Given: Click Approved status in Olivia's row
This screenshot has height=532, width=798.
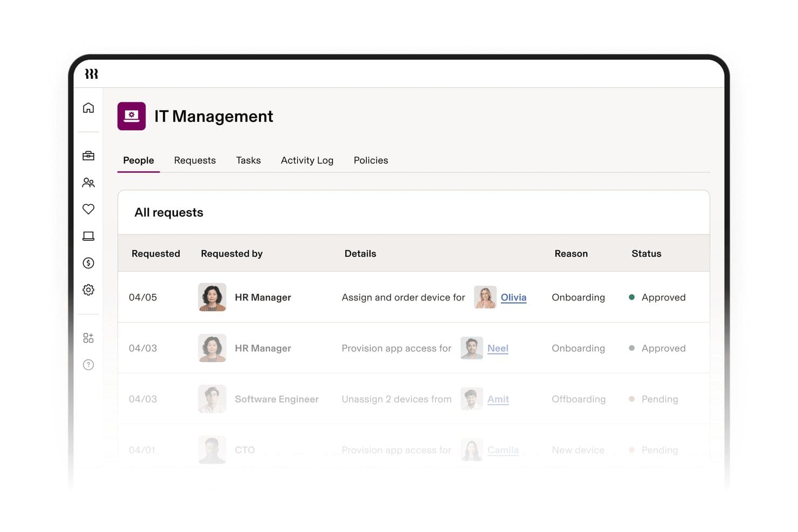Looking at the screenshot, I should point(657,298).
